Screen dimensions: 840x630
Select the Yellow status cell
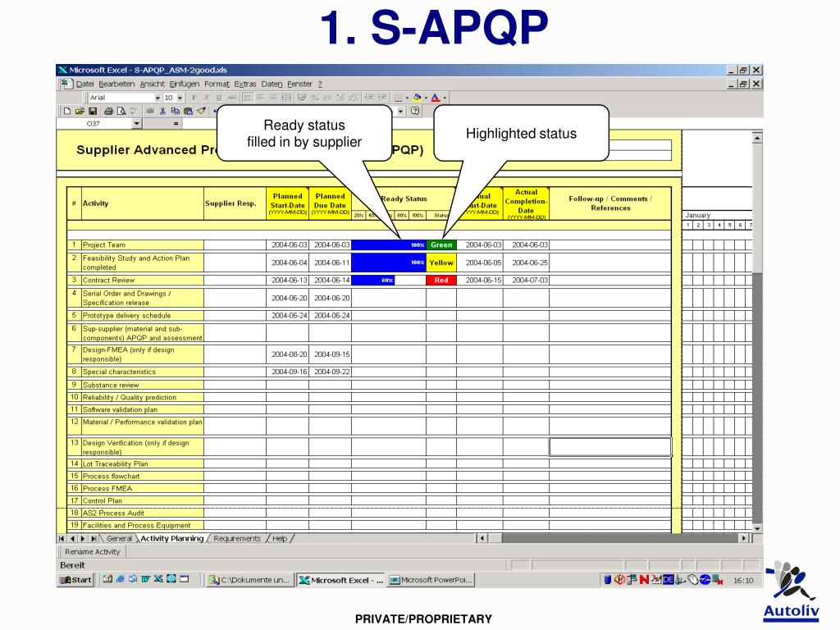(441, 262)
